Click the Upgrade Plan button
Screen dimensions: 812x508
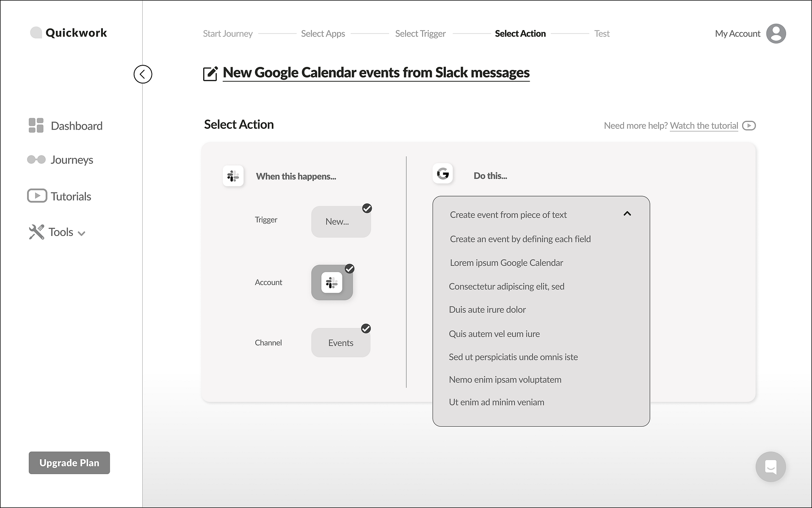coord(69,463)
